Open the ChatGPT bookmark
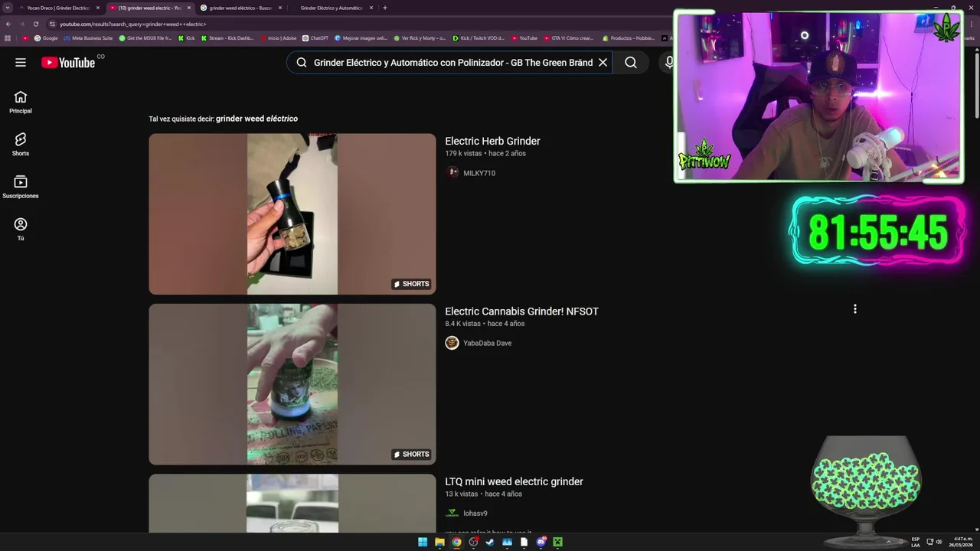The height and width of the screenshot is (551, 980). point(315,37)
